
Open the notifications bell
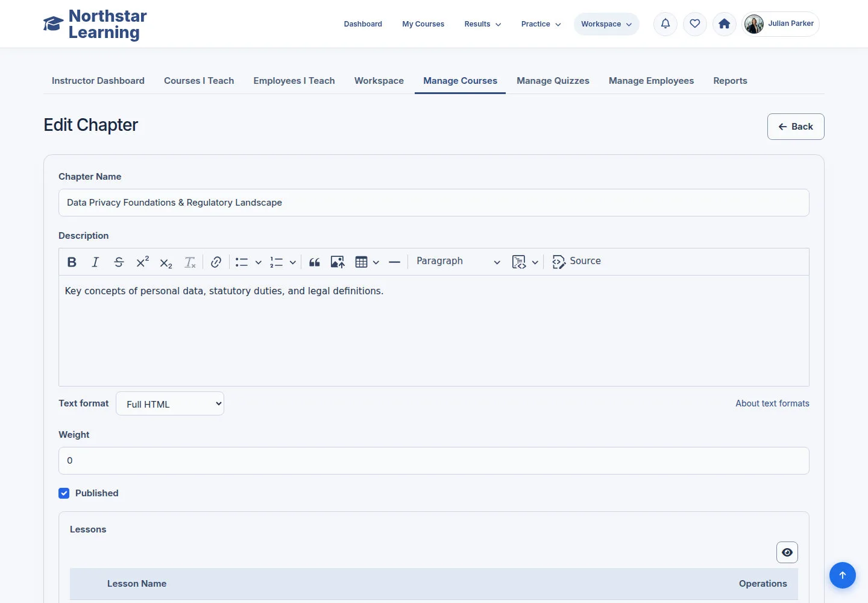665,24
